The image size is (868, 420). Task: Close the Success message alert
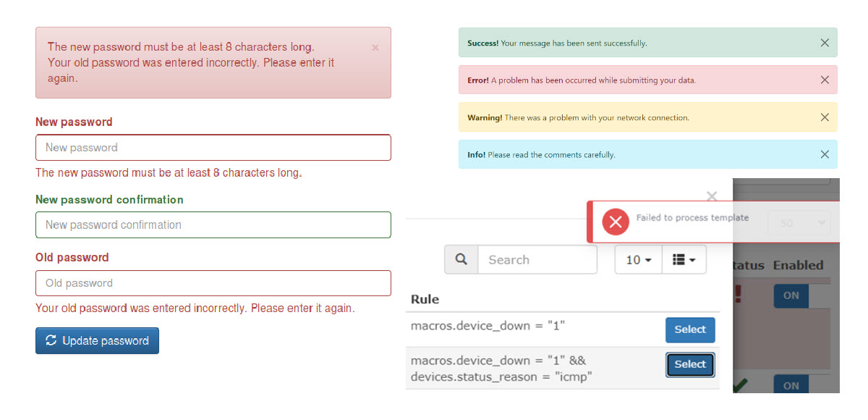[x=825, y=43]
